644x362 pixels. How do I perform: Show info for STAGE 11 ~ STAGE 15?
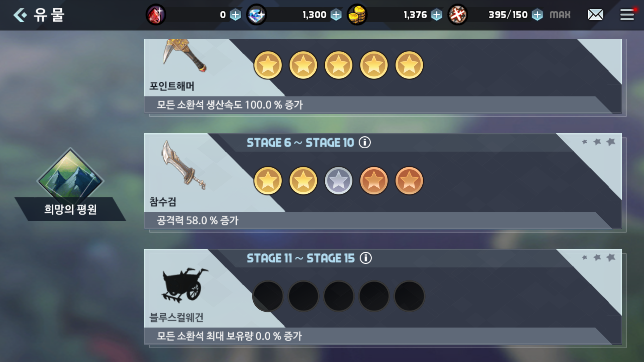tap(366, 258)
